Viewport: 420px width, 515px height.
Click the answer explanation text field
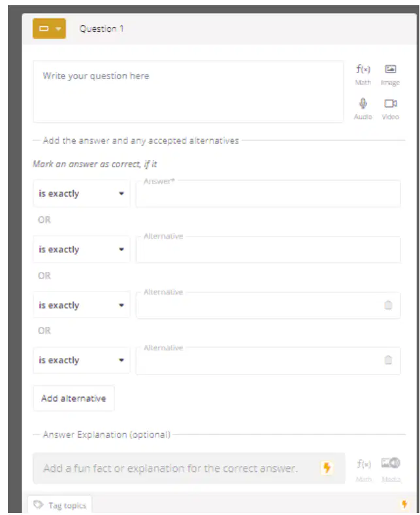pos(189,468)
